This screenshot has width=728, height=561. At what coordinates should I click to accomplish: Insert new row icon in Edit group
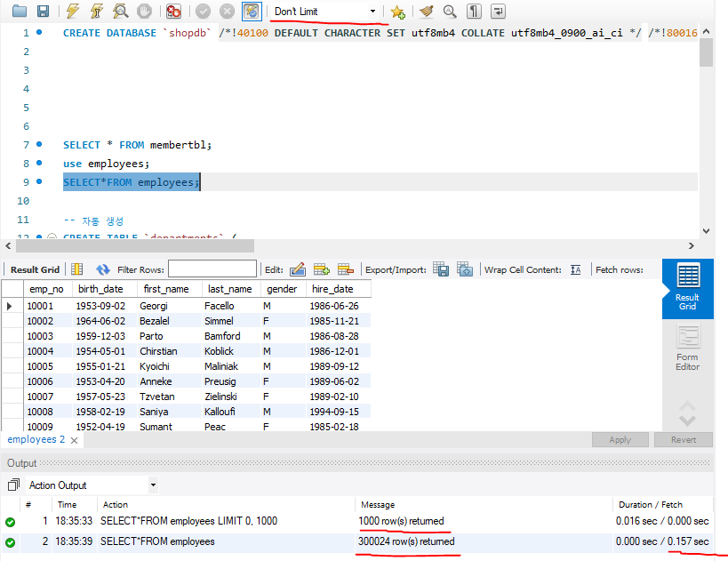point(321,269)
